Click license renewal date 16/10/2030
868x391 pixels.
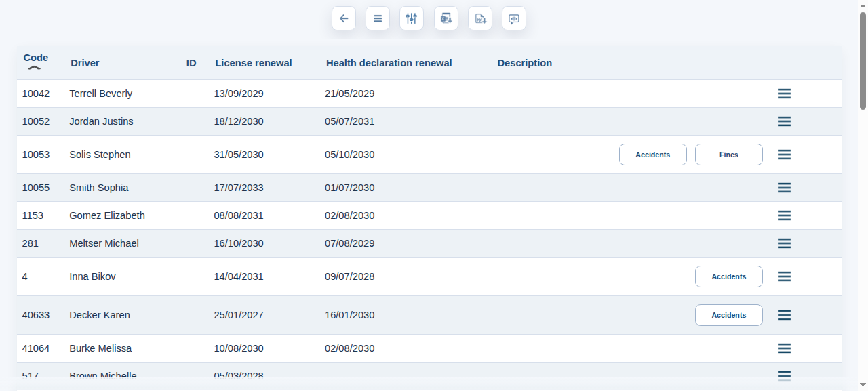(239, 243)
